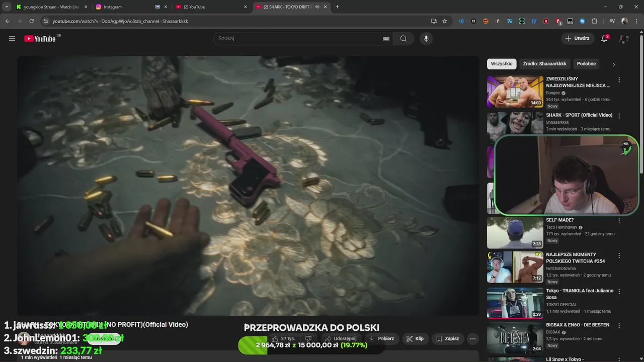Open the SHARK - SPORT (Official Video) title

click(579, 115)
